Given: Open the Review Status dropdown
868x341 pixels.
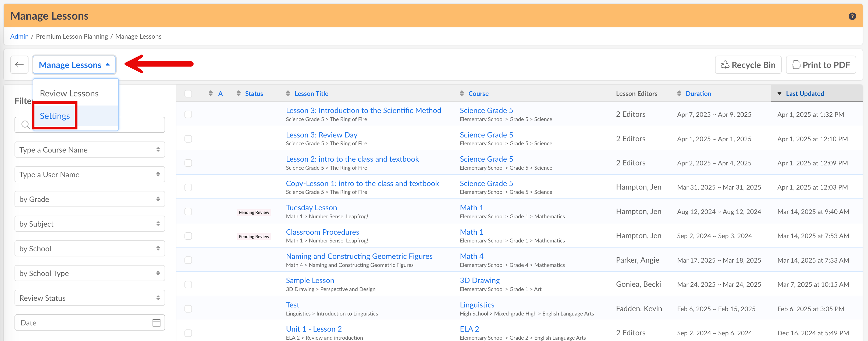Looking at the screenshot, I should (90, 298).
